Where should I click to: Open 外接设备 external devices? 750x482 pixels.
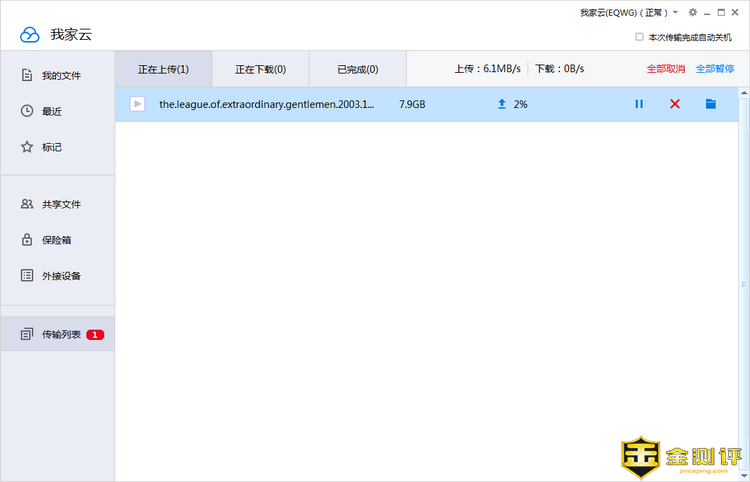(60, 276)
